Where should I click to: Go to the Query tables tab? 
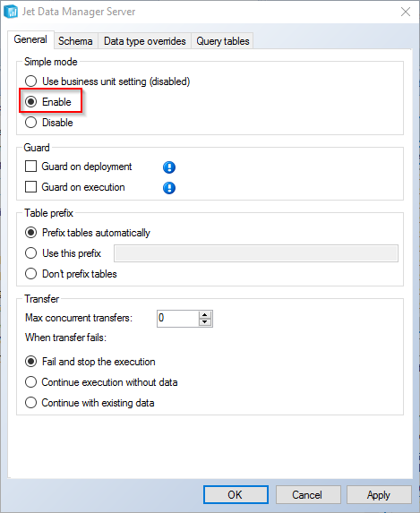(223, 41)
